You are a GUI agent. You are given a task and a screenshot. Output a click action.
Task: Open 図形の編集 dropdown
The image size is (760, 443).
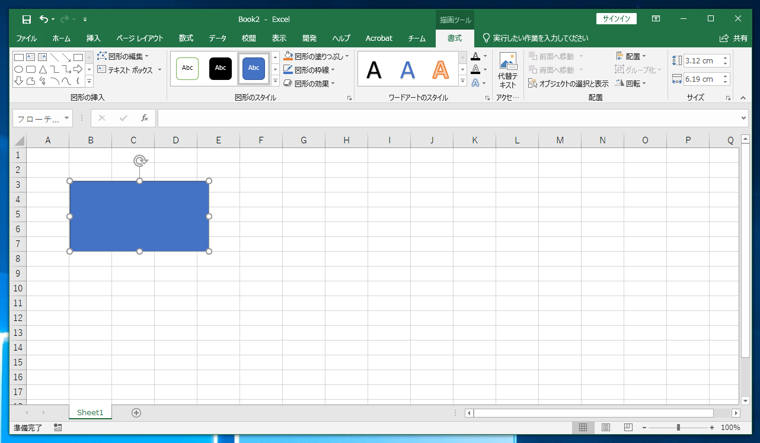point(123,56)
